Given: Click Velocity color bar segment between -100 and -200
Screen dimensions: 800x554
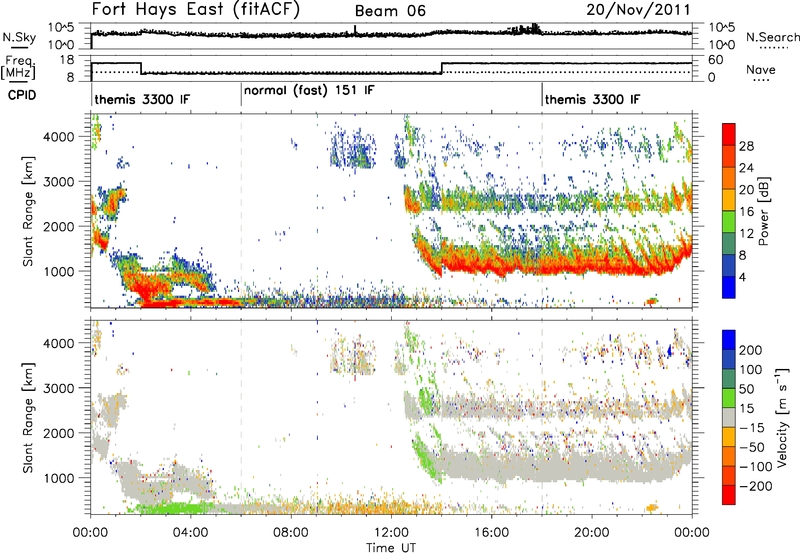Looking at the screenshot, I should 729,475.
